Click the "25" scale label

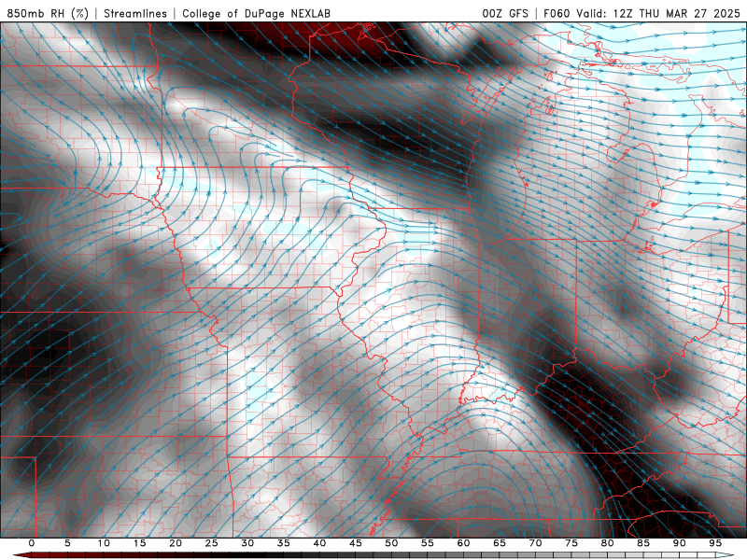tap(212, 543)
